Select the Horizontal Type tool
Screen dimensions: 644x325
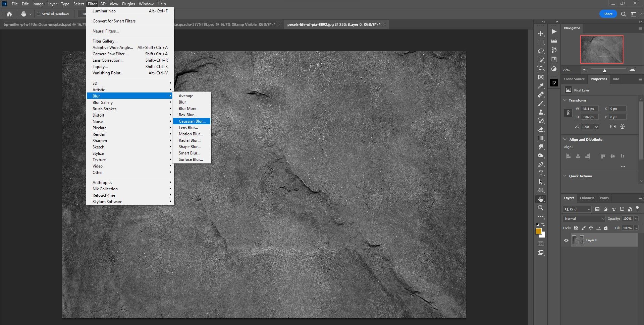point(541,173)
